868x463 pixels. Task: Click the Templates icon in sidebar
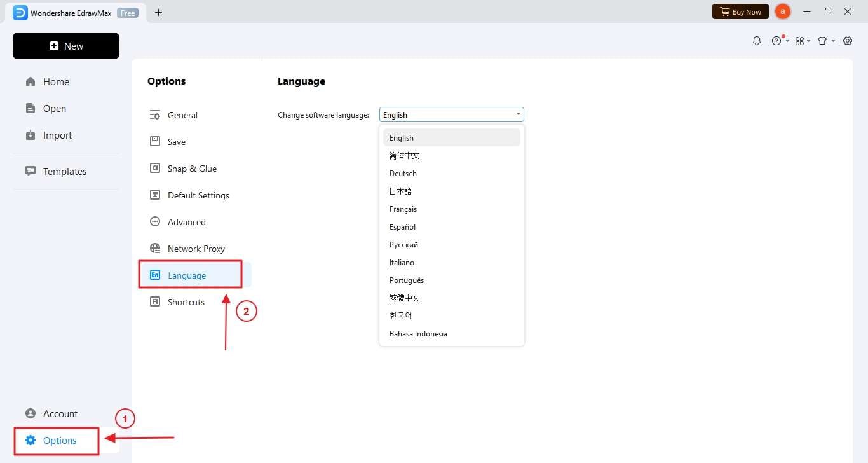pyautogui.click(x=31, y=171)
